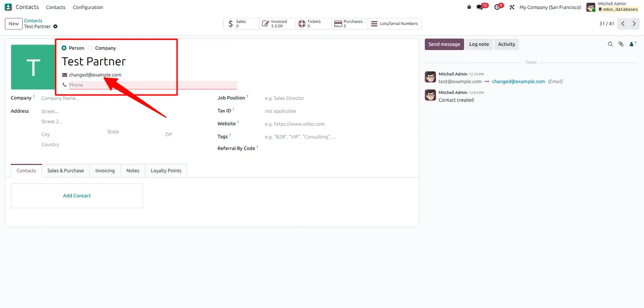Click Log note button
This screenshot has width=644, height=308.
click(479, 44)
